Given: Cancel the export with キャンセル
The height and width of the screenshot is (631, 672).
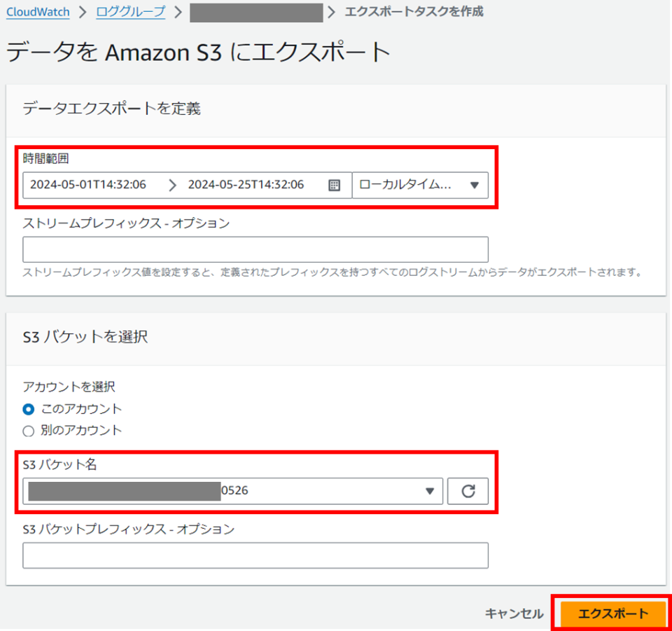Looking at the screenshot, I should tap(514, 613).
